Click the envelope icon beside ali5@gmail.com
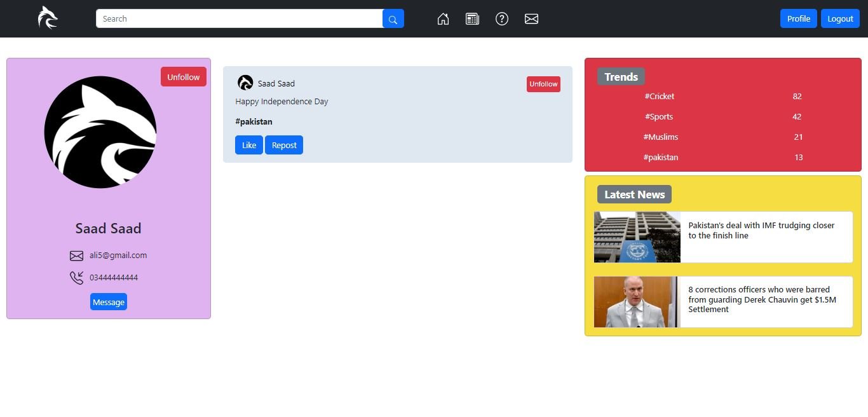The image size is (868, 417). pyautogui.click(x=76, y=256)
